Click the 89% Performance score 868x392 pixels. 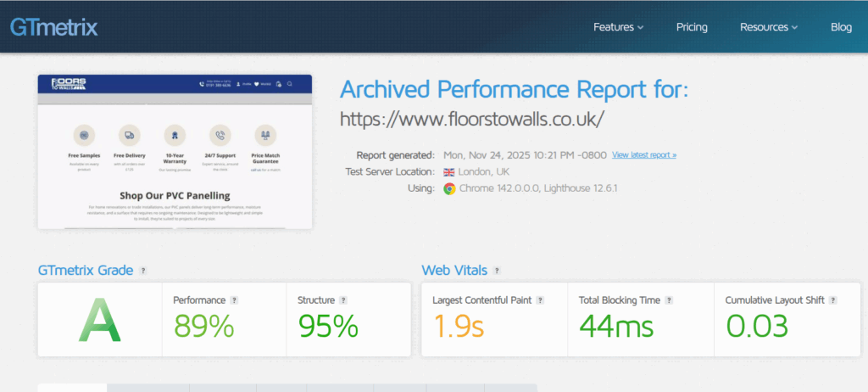tap(204, 326)
